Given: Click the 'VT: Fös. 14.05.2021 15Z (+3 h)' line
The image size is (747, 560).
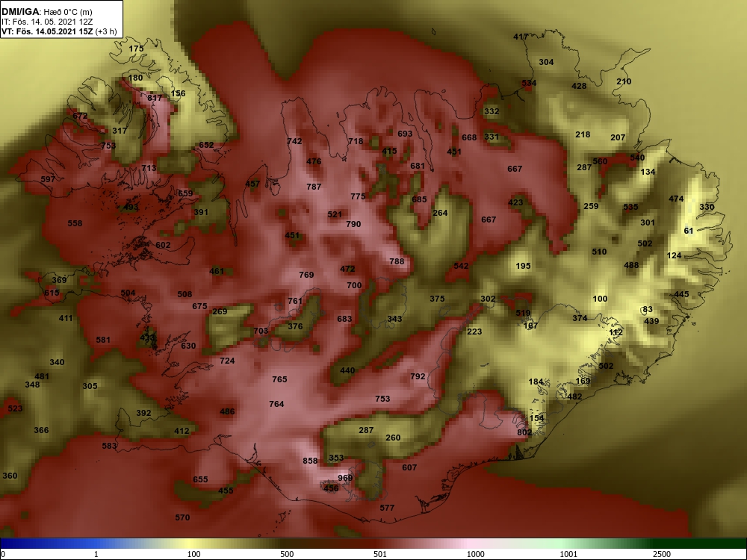Looking at the screenshot, I should coord(59,31).
